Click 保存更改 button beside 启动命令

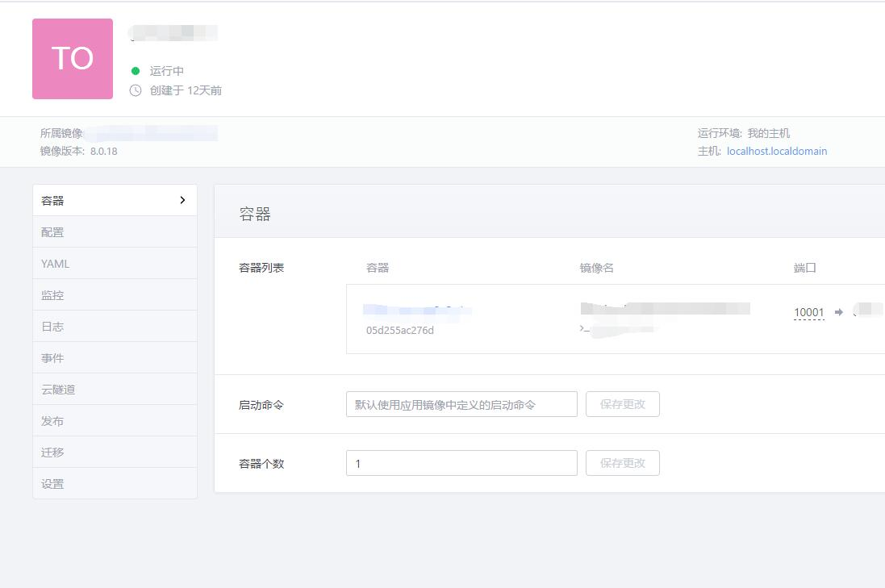[x=623, y=404]
